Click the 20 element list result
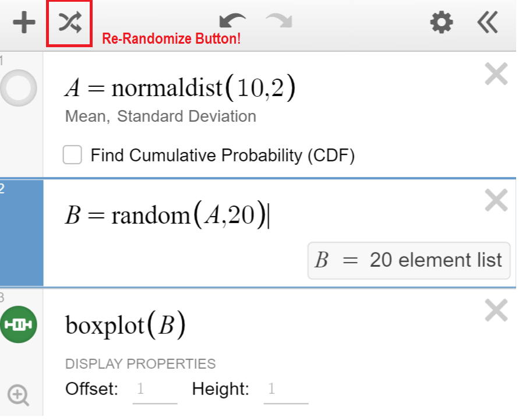The height and width of the screenshot is (420, 519). tap(409, 260)
